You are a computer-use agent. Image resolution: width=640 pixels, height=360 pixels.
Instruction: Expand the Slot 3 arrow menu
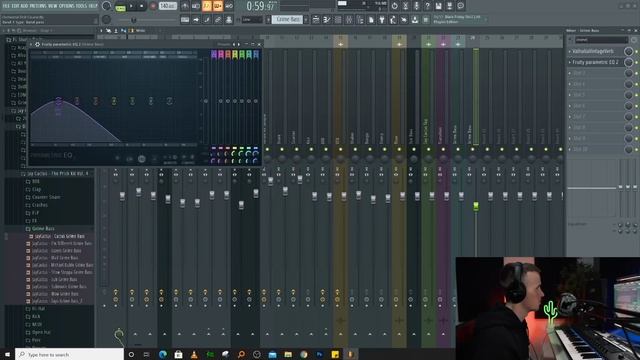pos(570,73)
